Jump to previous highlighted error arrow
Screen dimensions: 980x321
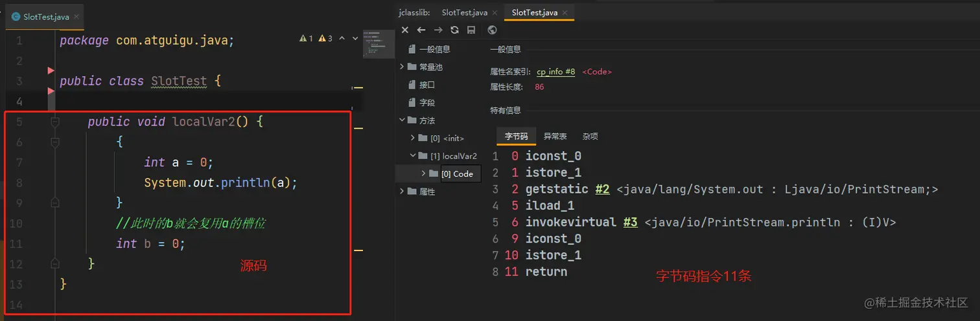[342, 39]
